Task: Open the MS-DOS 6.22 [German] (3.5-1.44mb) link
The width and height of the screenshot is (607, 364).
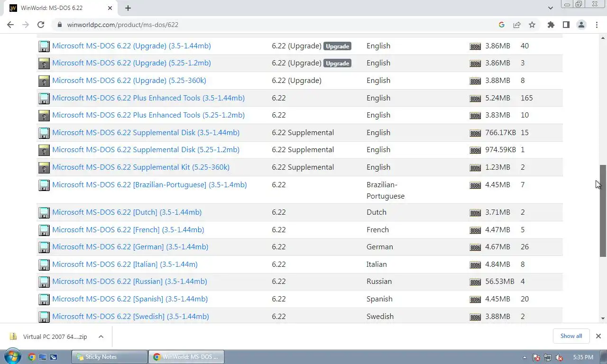Action: pos(130,246)
